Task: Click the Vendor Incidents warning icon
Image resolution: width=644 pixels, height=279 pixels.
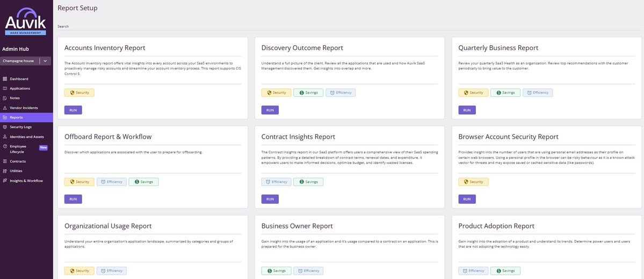Action: (5, 108)
